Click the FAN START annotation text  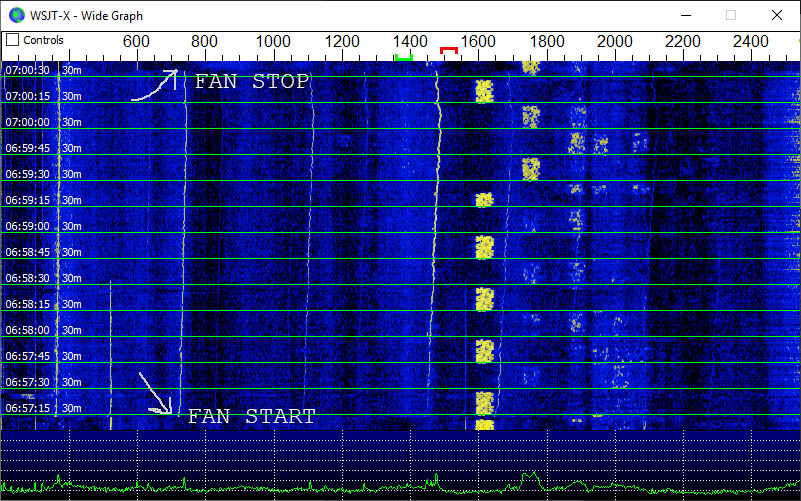[251, 417]
